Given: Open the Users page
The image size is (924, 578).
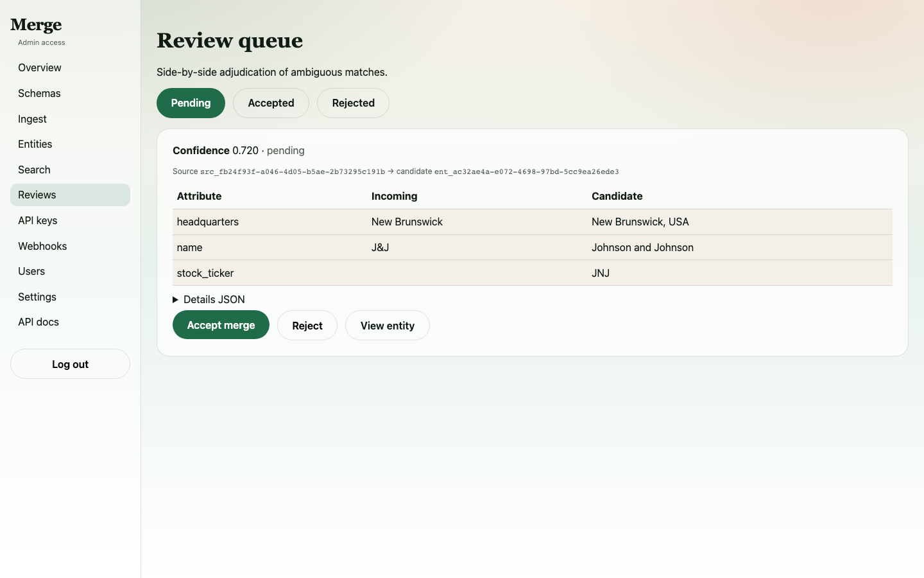Looking at the screenshot, I should 70,271.
